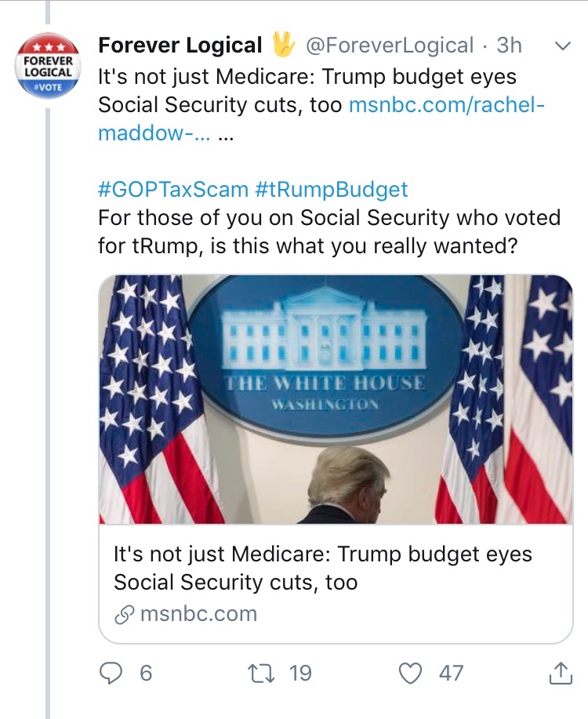The width and height of the screenshot is (588, 719).
Task: Click the reply count 6
Action: coord(146,673)
